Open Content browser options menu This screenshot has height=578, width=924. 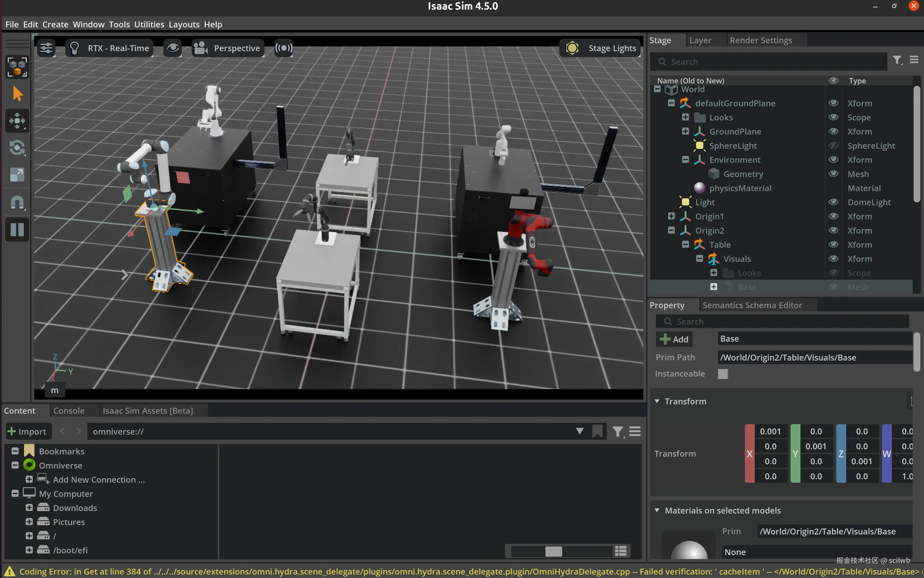(x=635, y=432)
